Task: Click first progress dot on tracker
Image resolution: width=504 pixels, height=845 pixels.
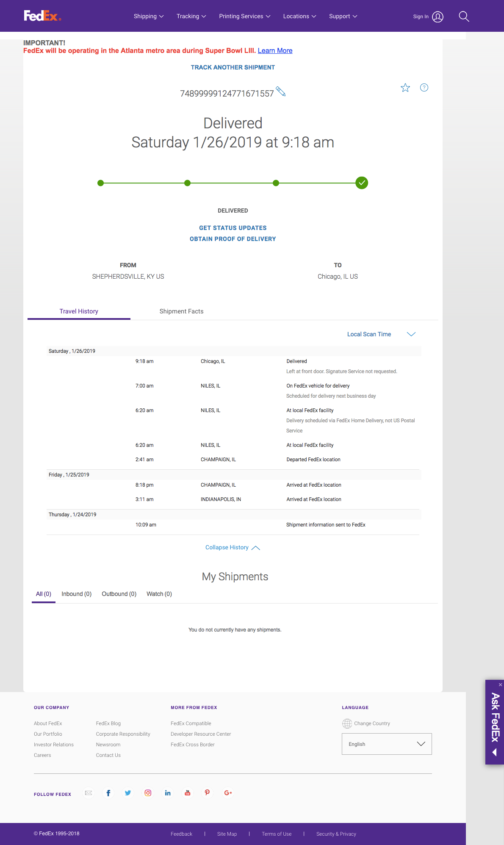Action: (x=100, y=183)
